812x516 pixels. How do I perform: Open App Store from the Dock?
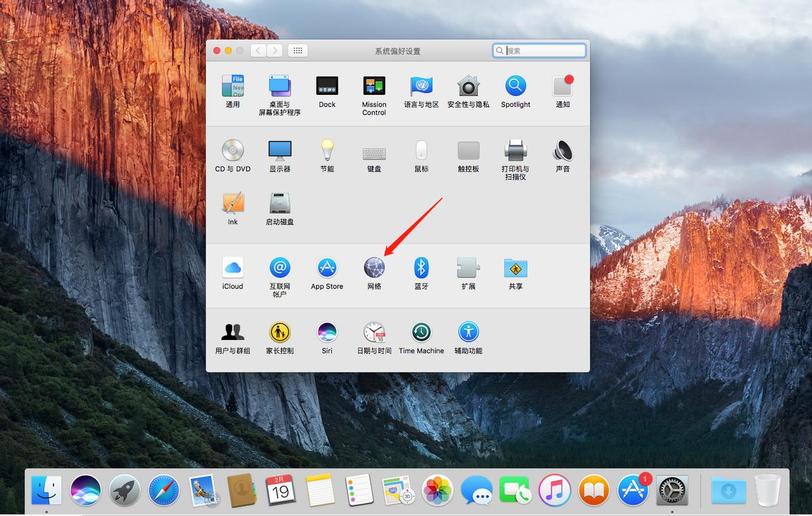click(x=633, y=490)
